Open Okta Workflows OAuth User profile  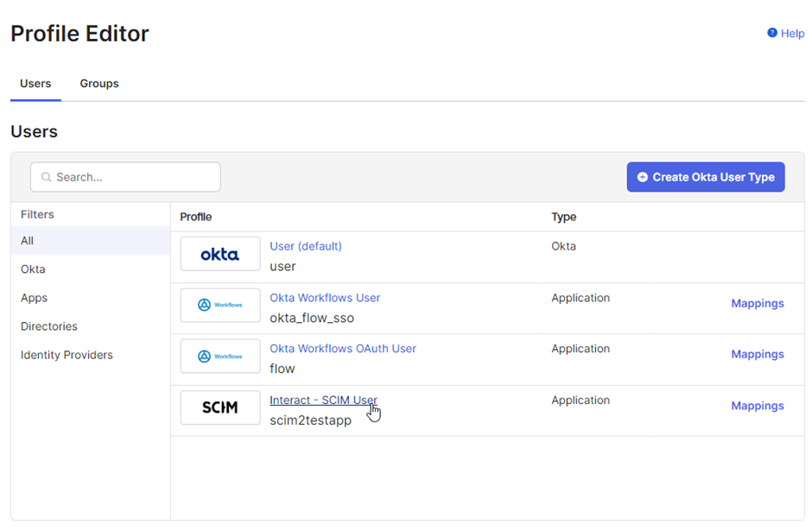pos(343,349)
